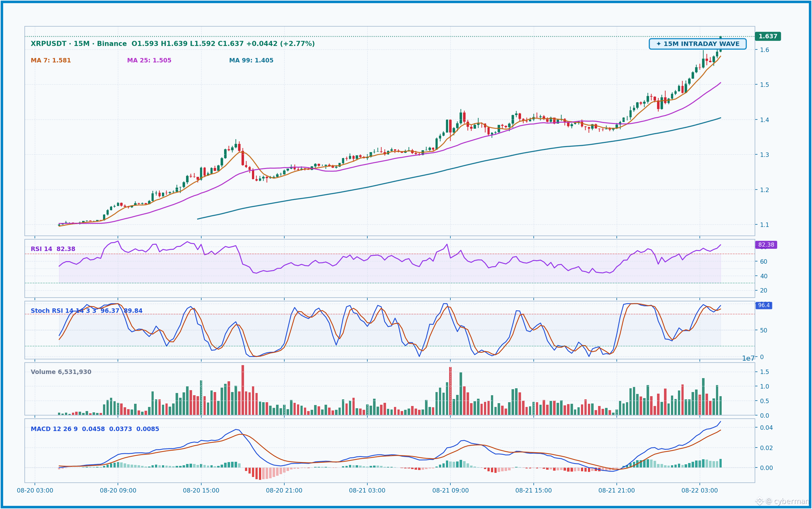Screen dimensions: 812x509
Task: Click the 08-20 21:00 time axis label
Action: pos(284,491)
